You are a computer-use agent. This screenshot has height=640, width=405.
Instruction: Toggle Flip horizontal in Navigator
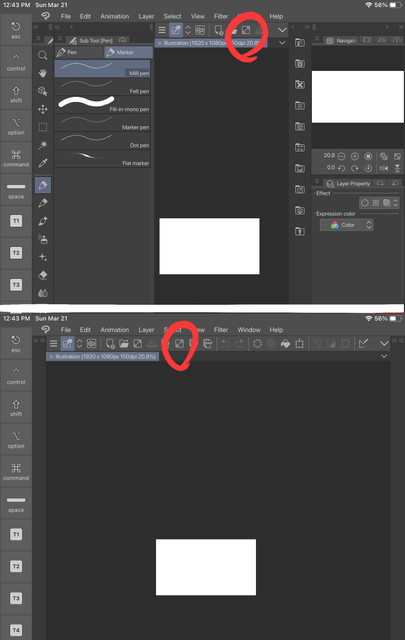point(384,168)
